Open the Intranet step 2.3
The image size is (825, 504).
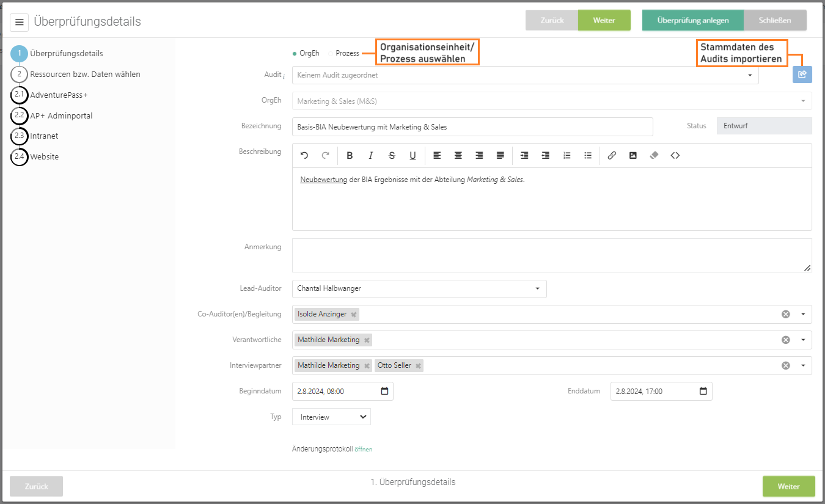(44, 136)
